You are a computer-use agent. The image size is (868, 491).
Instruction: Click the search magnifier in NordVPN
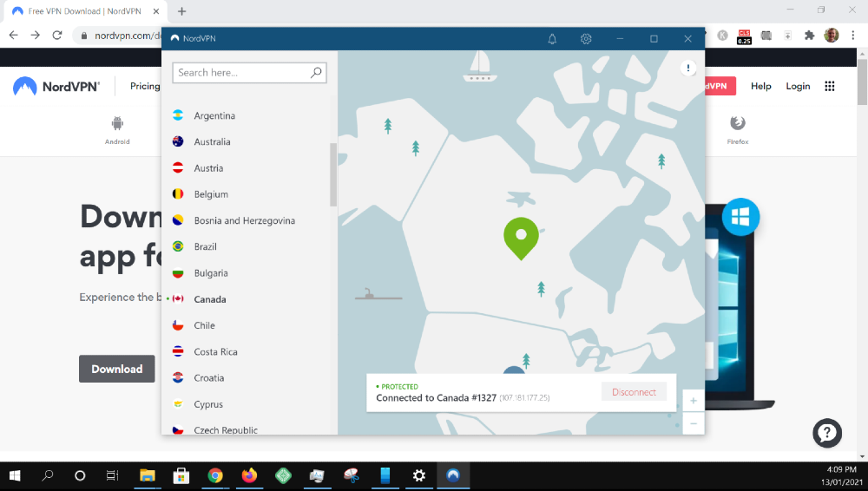(x=316, y=73)
